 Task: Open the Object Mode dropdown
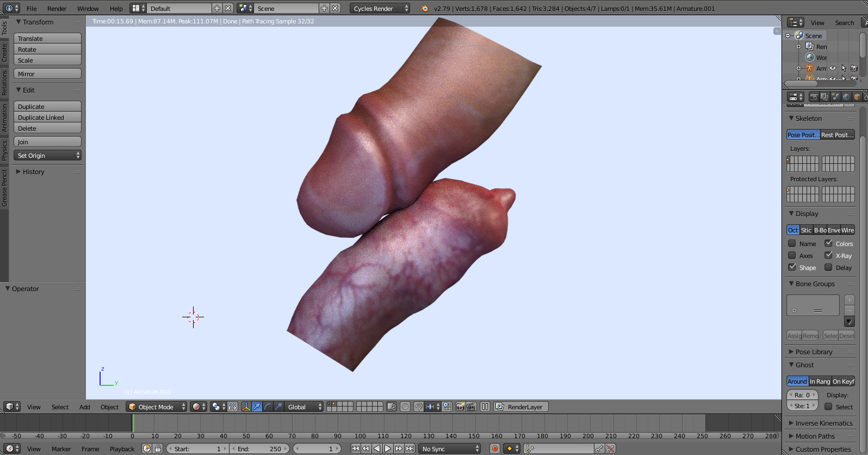point(157,407)
